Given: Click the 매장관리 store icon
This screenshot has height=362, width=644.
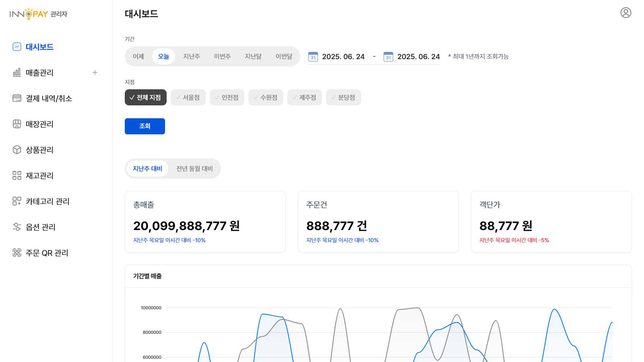Looking at the screenshot, I should pos(17,124).
